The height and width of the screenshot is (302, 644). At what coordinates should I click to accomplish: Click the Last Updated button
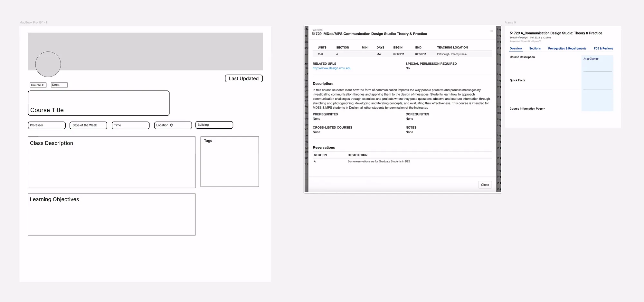[244, 78]
